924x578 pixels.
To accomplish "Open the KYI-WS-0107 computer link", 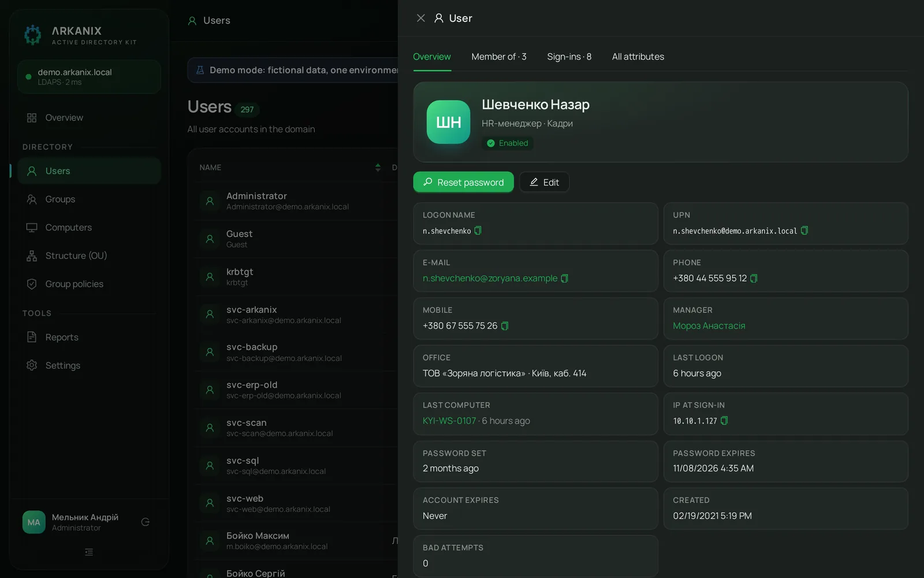I will point(449,421).
